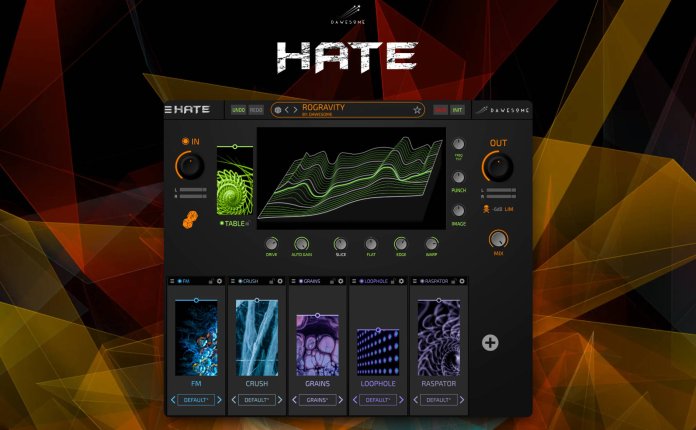Adjust the MIX knob

(498, 239)
